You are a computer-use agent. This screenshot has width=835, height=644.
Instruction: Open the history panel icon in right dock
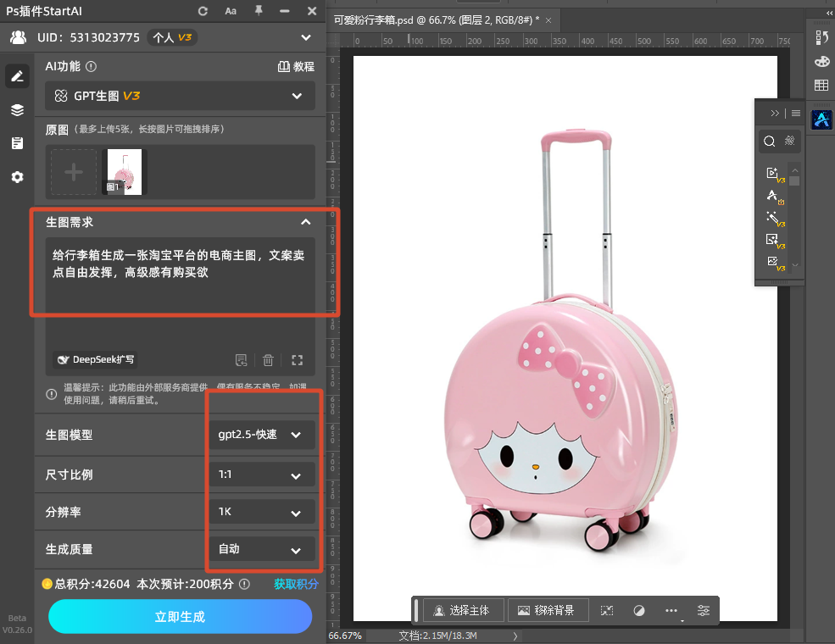click(x=821, y=37)
